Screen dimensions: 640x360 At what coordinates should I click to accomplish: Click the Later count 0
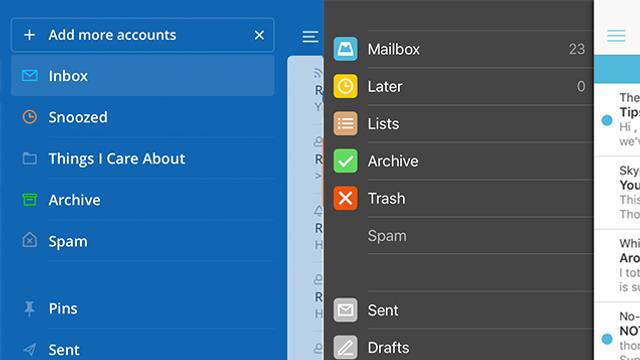click(581, 86)
